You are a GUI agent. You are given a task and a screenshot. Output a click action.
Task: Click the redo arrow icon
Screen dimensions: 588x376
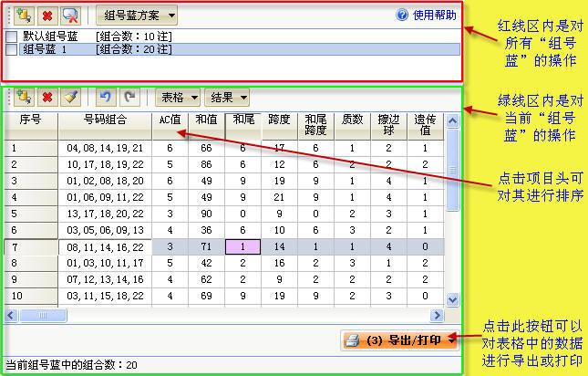pos(129,97)
